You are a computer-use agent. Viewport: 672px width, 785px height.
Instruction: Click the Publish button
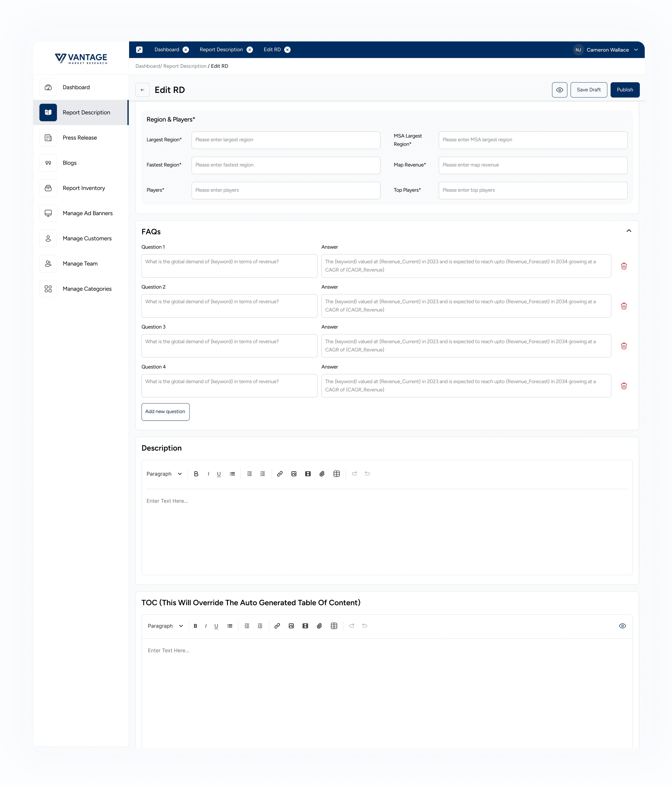point(625,90)
